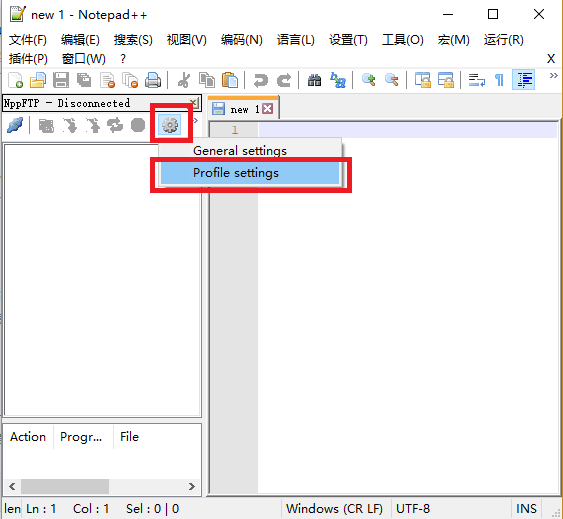
Task: Expand main toolbar overflow chevron
Action: coord(553,75)
